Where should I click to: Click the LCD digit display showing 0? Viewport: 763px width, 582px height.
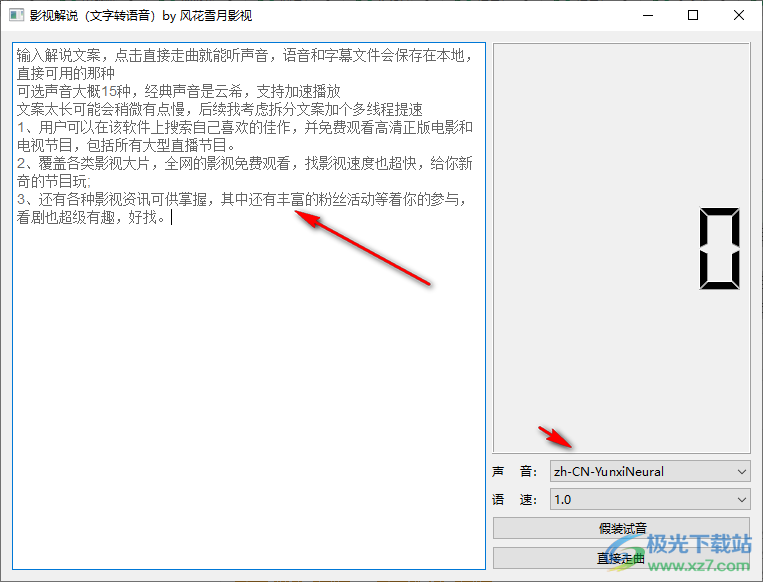720,249
